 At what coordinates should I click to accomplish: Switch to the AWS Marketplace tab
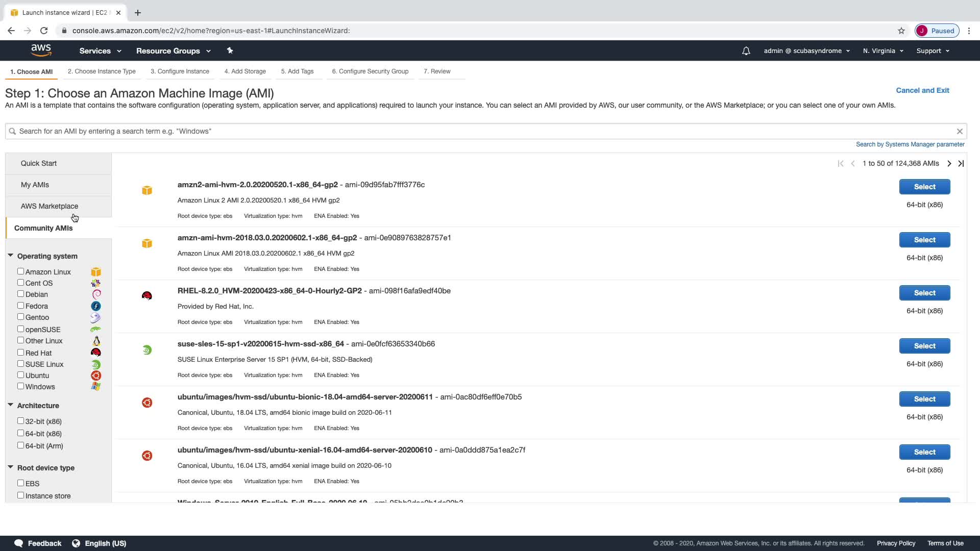coord(50,206)
